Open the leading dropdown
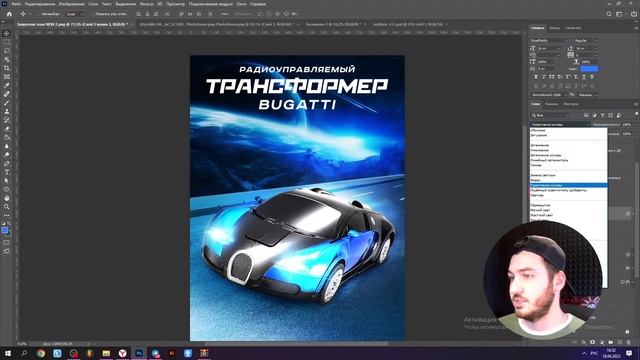640x360 pixels. point(586,48)
